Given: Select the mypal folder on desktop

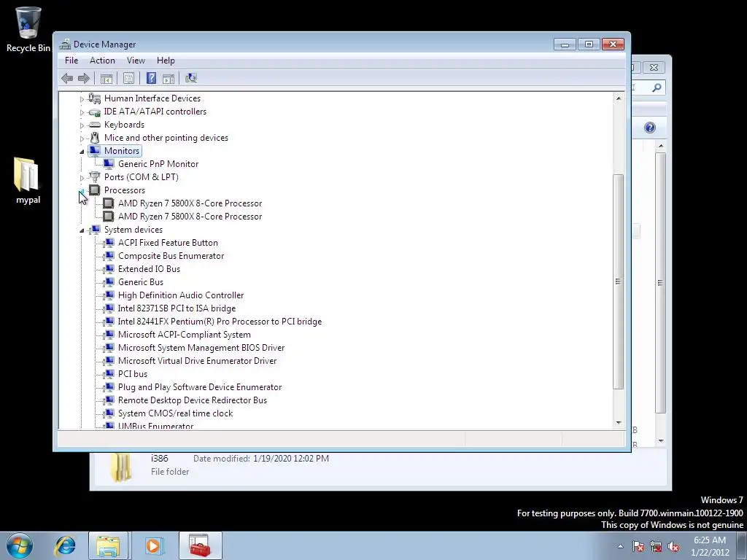Looking at the screenshot, I should 27,181.
